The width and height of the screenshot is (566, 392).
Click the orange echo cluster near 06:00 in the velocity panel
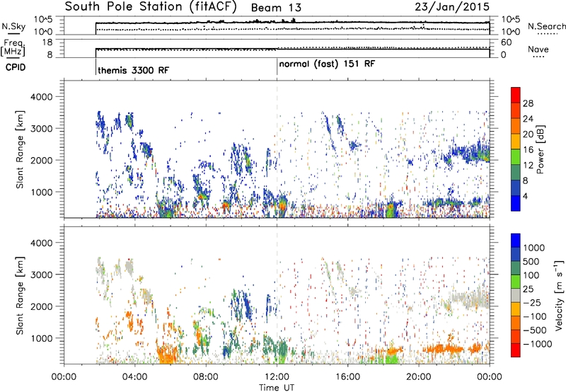[x=168, y=354]
